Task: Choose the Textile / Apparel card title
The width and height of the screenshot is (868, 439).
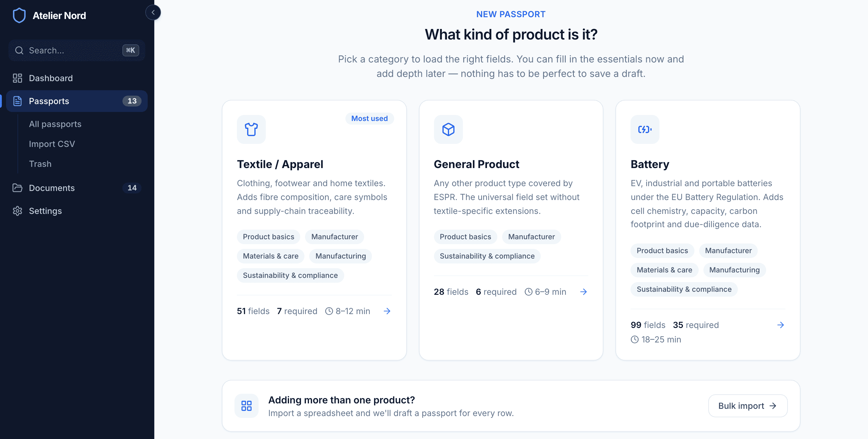Action: tap(280, 164)
